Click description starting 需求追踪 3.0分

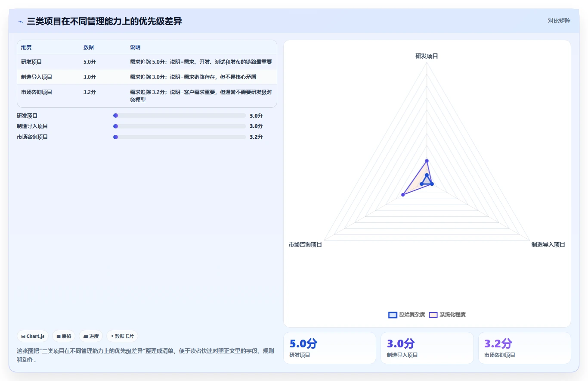pyautogui.click(x=193, y=77)
